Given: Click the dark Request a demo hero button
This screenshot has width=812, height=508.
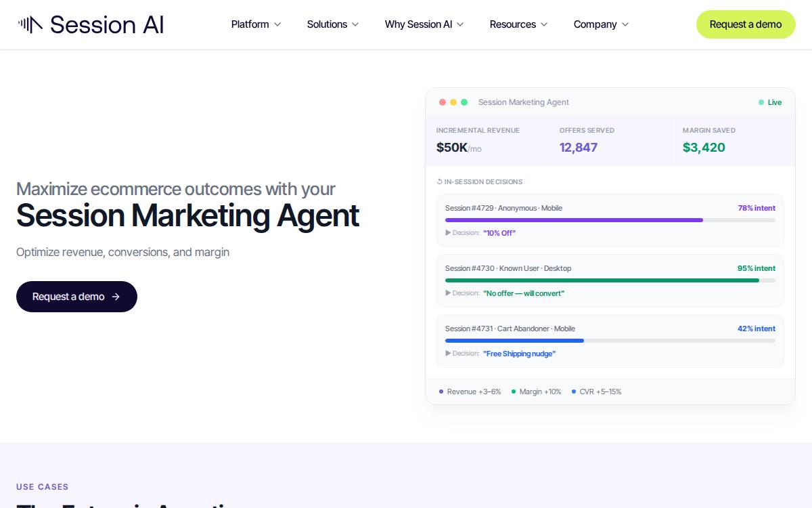Looking at the screenshot, I should point(76,297).
